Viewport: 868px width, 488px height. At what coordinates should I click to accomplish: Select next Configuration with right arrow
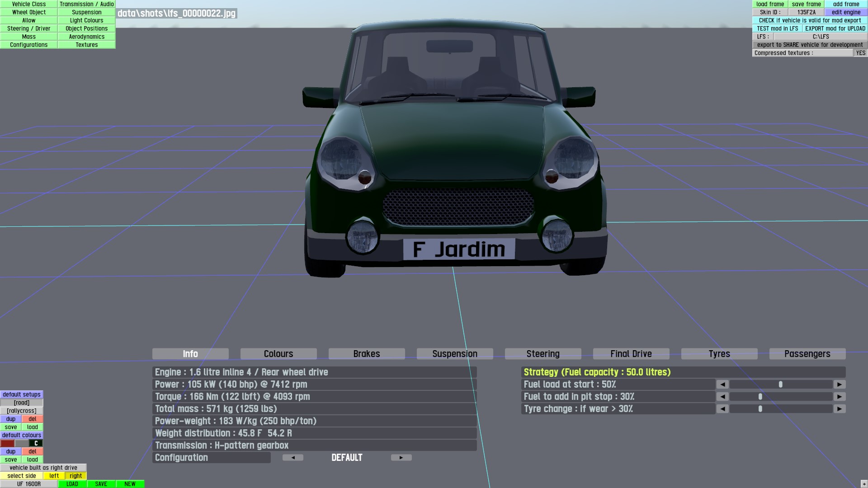401,458
